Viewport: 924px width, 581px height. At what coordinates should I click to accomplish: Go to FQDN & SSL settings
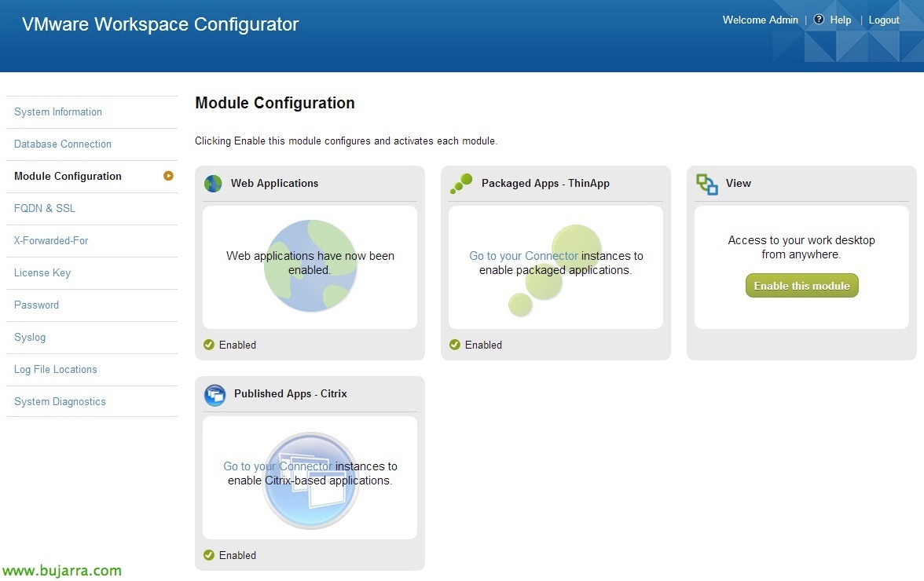tap(45, 208)
